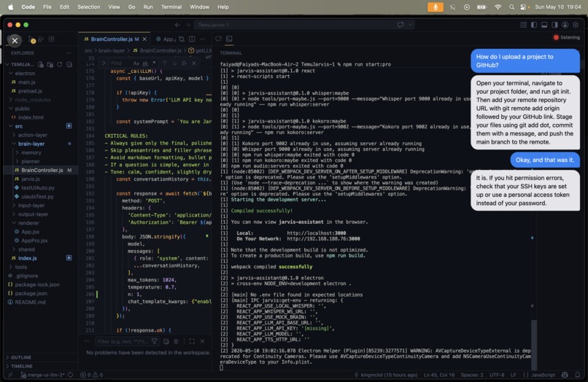Open the chat icon in the command center
This screenshot has height=382, width=588.
pyautogui.click(x=401, y=25)
